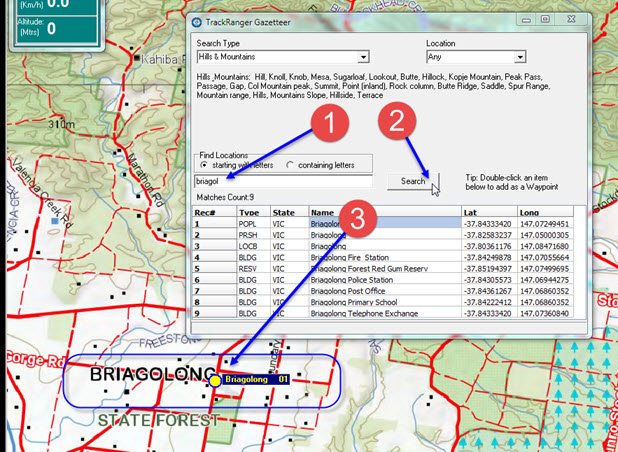Click the latitude value -37.84249878
The image size is (618, 452).
[488, 257]
